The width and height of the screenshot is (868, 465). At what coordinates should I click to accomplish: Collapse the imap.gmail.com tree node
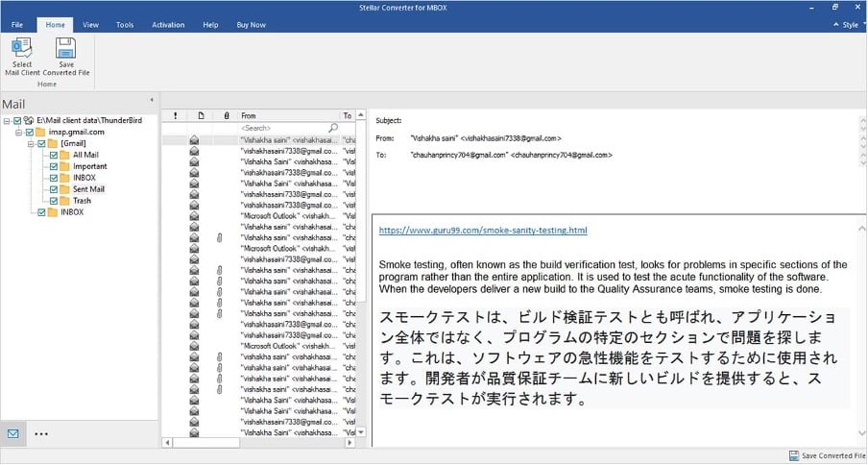click(19, 132)
